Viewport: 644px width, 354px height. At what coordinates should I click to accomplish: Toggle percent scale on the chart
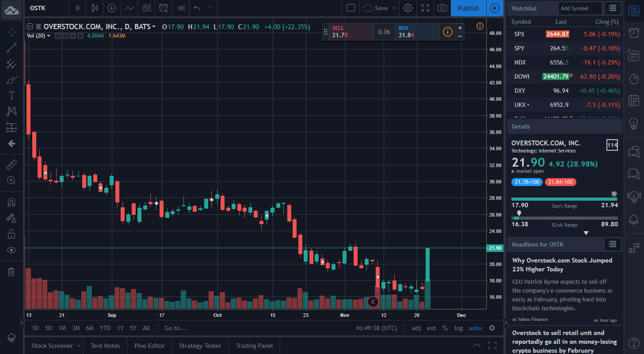445,328
